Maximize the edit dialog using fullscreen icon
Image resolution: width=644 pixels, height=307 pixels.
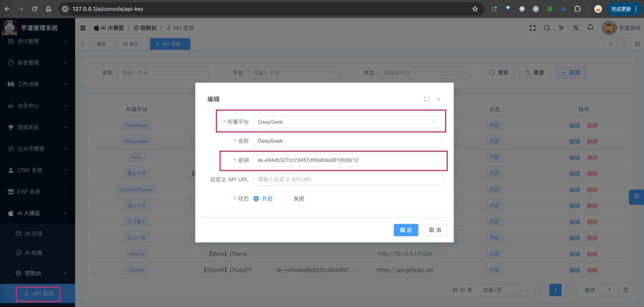pyautogui.click(x=427, y=99)
